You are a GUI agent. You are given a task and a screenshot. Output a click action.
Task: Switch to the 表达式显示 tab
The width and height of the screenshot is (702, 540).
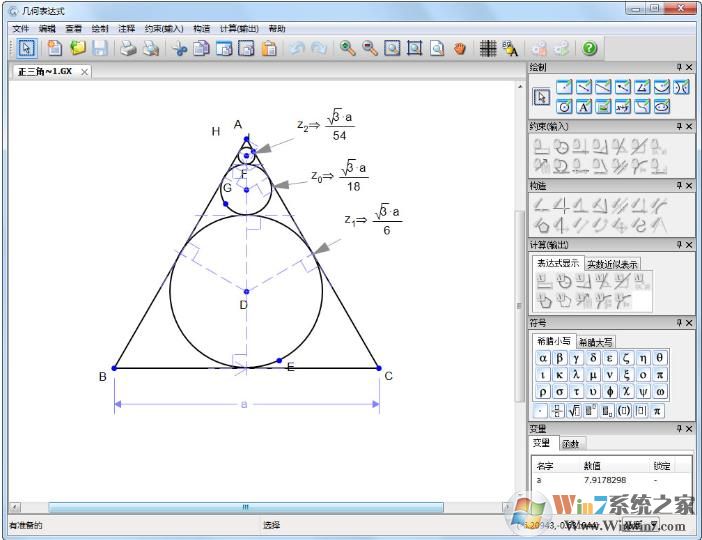558,263
